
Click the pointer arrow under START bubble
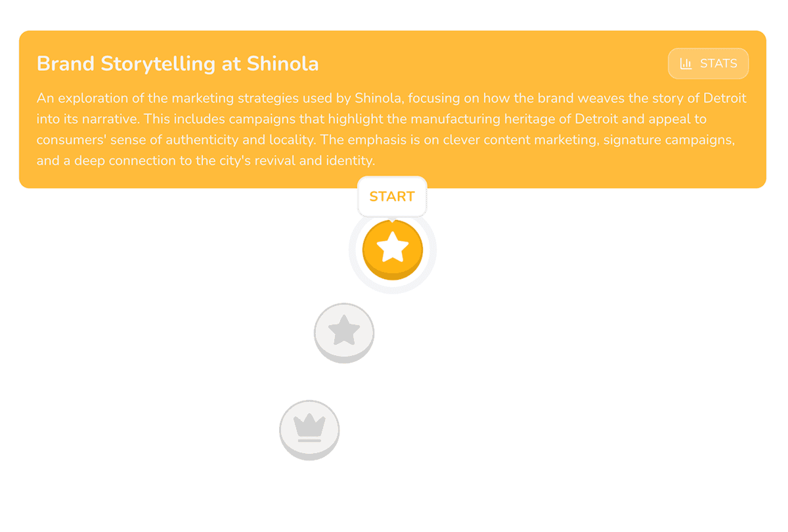point(393,219)
